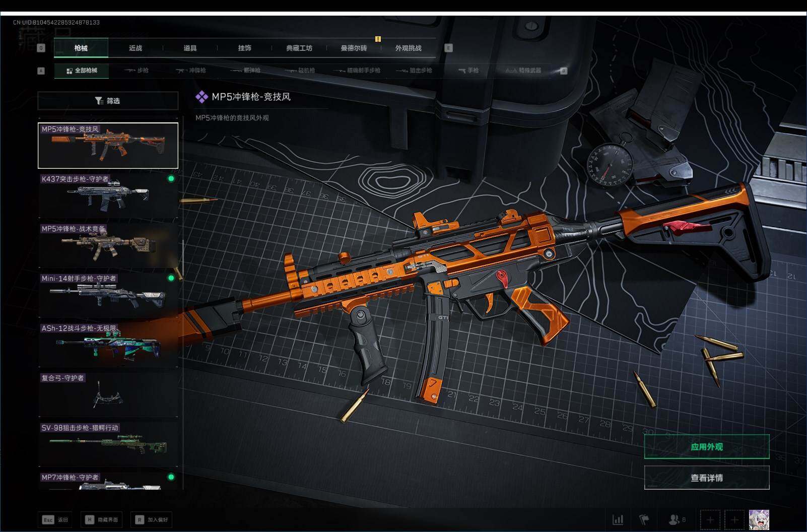The height and width of the screenshot is (532, 807).
Task: Click the A key previous-category icon
Action: tap(41, 71)
